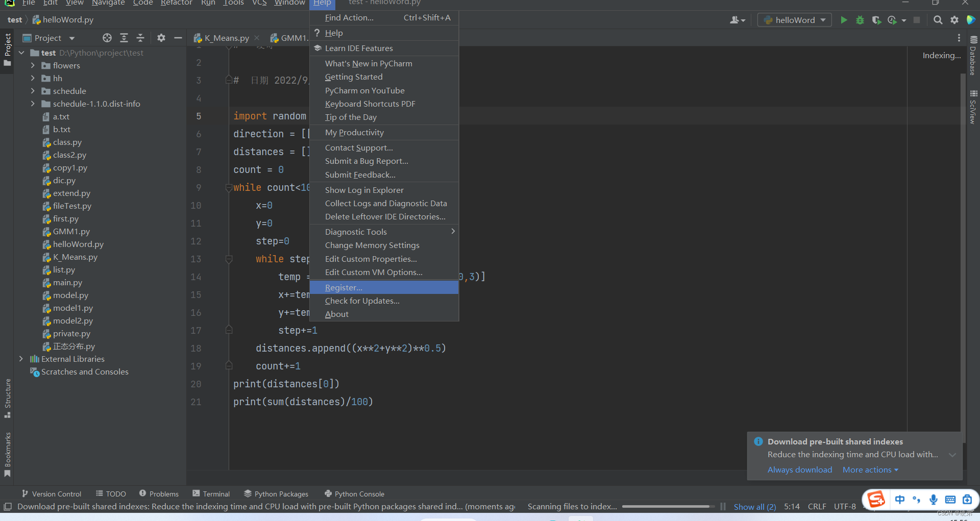Choose Check for Updates...
Screen dimensions: 980x521
coord(384,301)
